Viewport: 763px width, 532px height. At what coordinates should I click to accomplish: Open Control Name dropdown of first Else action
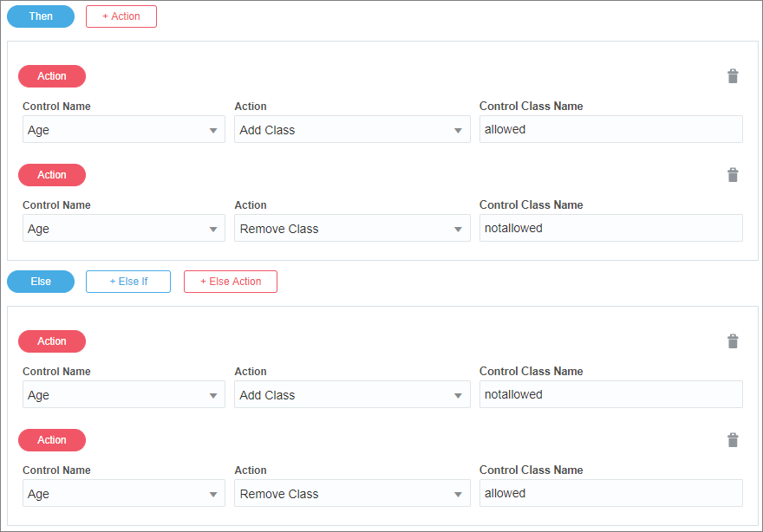(x=123, y=395)
